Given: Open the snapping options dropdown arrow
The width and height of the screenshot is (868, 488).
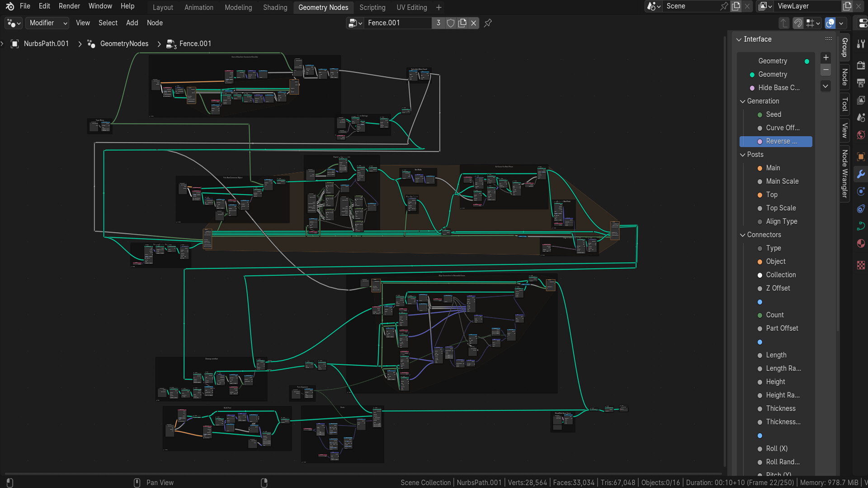Looking at the screenshot, I should [x=818, y=23].
